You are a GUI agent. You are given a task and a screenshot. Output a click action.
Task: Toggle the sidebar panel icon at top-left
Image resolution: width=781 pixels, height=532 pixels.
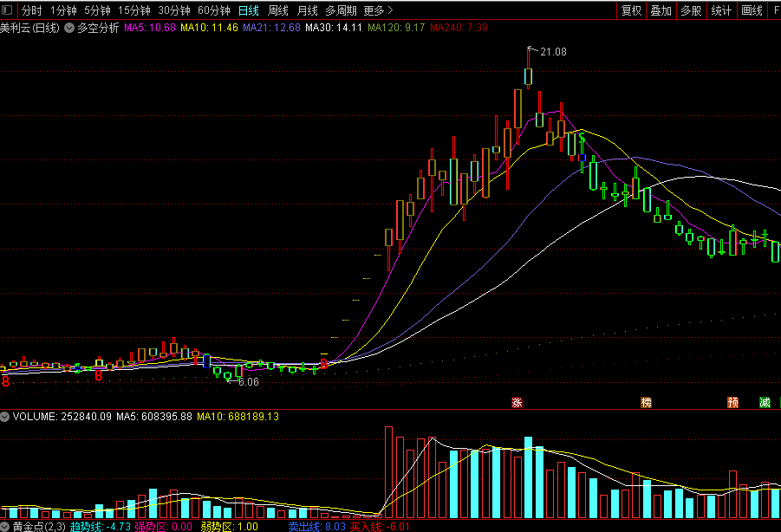tap(7, 10)
